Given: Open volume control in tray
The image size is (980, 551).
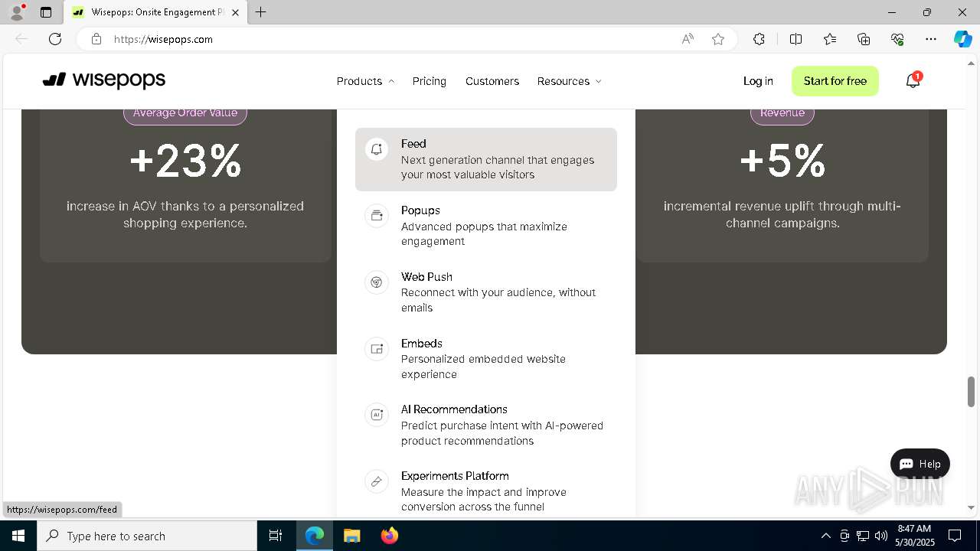Looking at the screenshot, I should [x=881, y=536].
